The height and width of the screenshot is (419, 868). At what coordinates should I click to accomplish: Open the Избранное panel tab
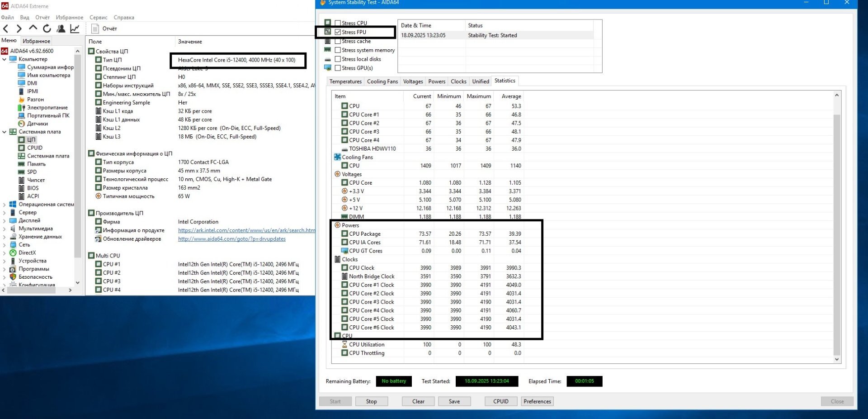point(37,41)
